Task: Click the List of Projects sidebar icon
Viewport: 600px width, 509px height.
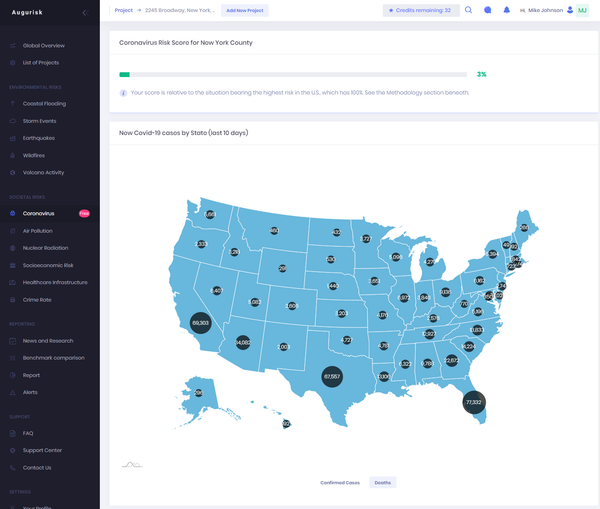Action: (x=13, y=62)
